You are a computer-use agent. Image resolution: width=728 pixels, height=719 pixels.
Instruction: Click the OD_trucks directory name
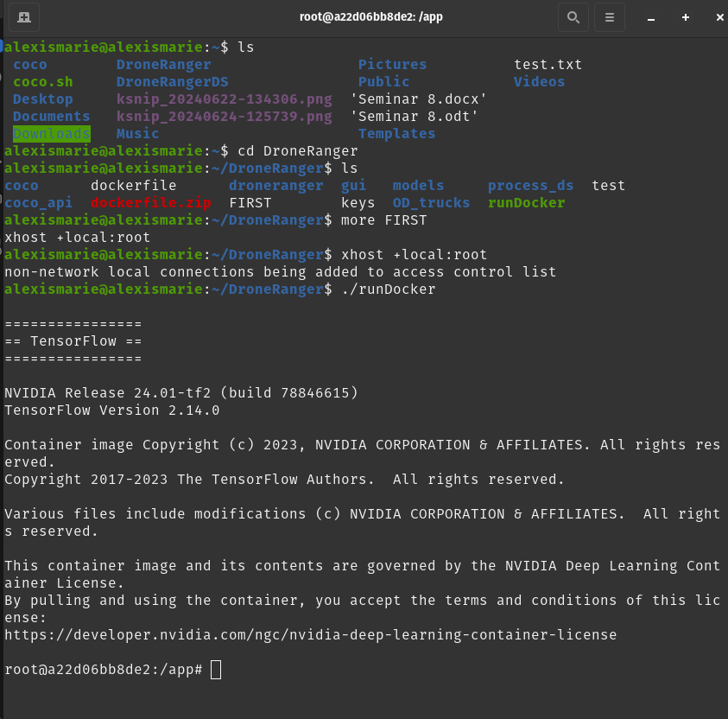click(x=431, y=202)
